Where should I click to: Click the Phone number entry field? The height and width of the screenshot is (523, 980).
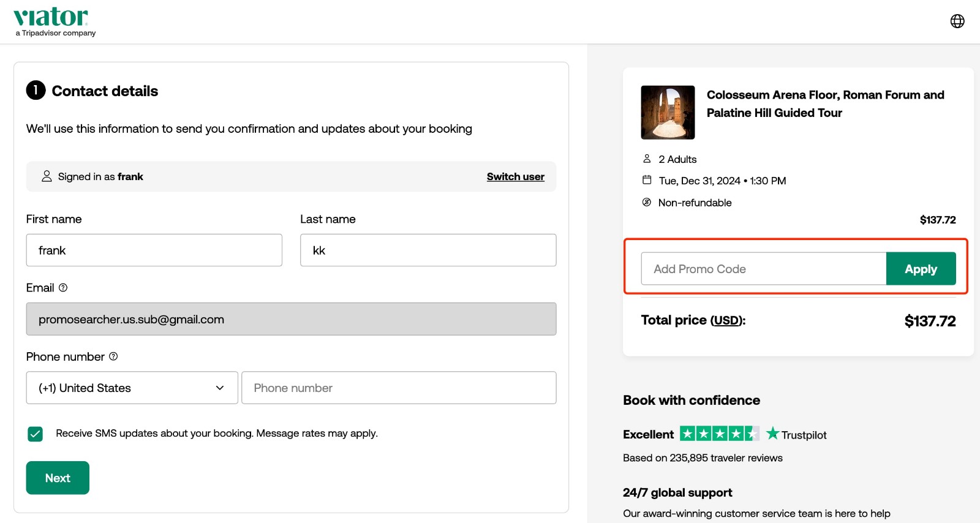coord(399,388)
